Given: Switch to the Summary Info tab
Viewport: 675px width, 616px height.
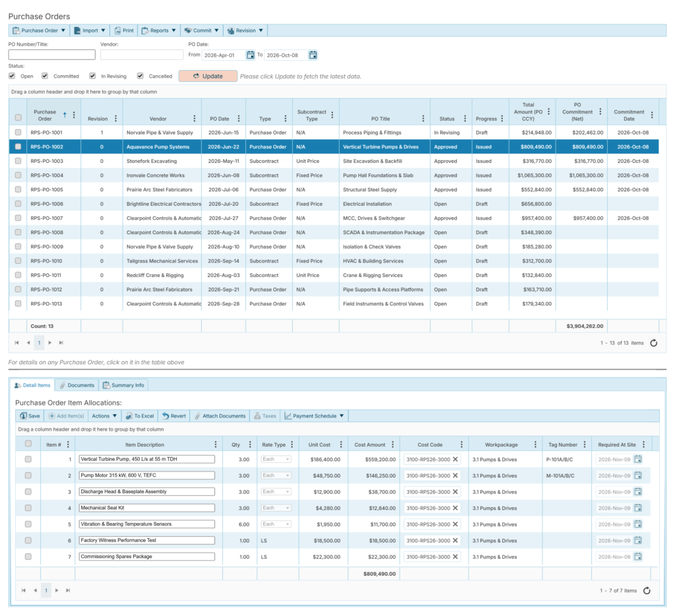Looking at the screenshot, I should tap(123, 385).
